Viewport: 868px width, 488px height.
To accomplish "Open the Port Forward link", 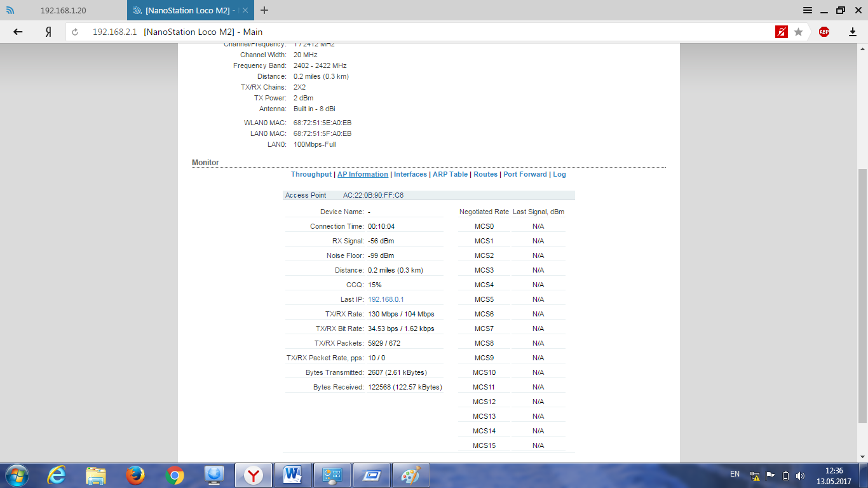I will coord(525,174).
